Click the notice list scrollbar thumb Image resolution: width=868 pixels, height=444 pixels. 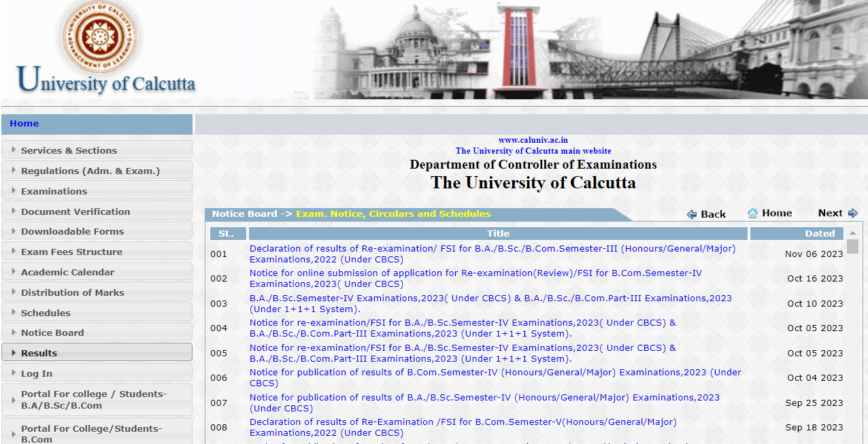coord(852,246)
